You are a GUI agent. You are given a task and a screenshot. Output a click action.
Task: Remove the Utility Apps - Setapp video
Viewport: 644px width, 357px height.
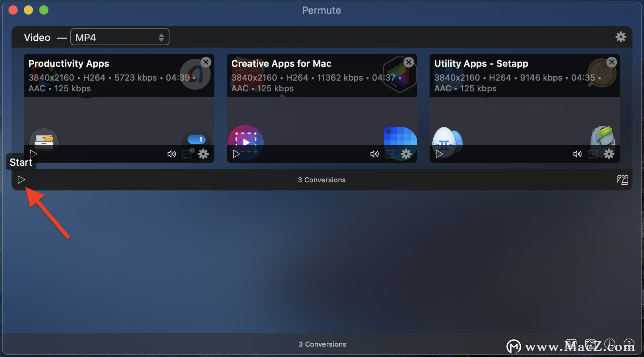[612, 62]
